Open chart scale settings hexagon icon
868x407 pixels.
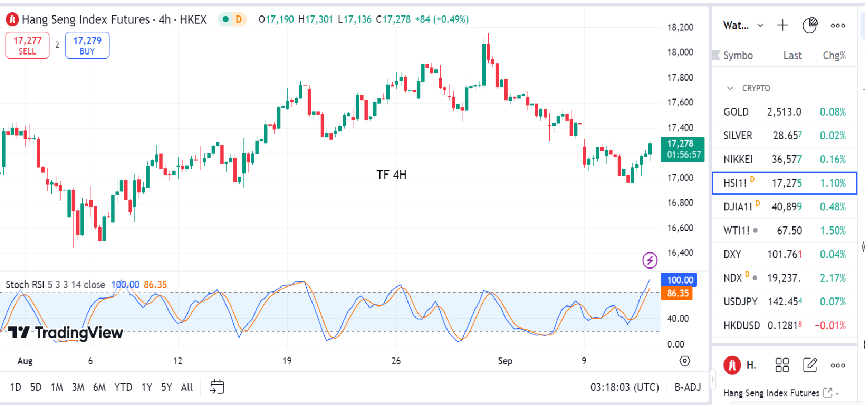[x=685, y=361]
